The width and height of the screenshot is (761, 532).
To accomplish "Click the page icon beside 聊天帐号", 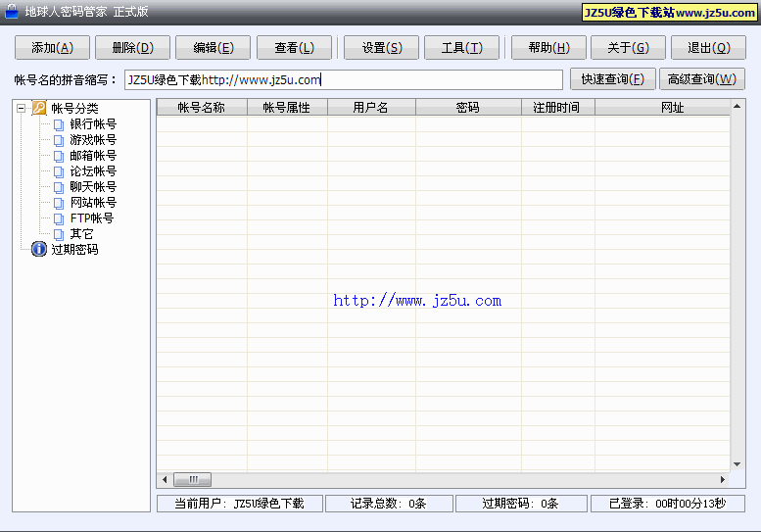I will click(59, 187).
